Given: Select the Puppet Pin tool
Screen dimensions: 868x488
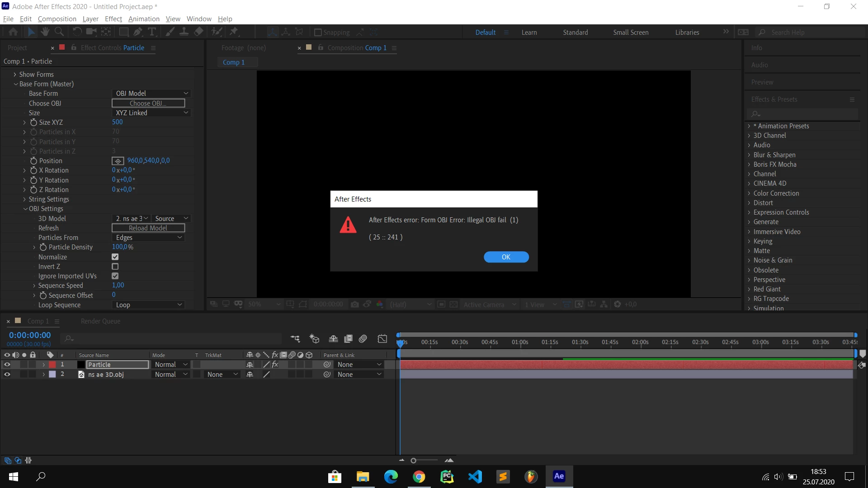Looking at the screenshot, I should [234, 32].
